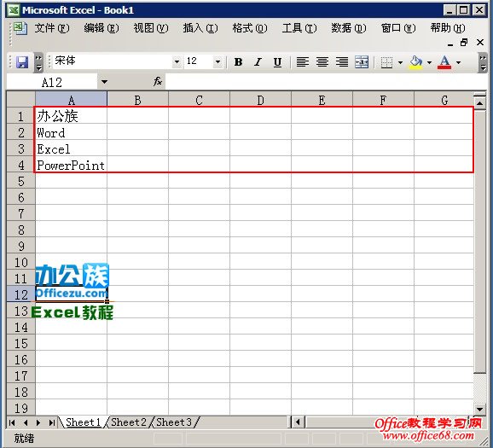Click the Excel workbook icon in menu bar
The image size is (493, 448).
20,28
